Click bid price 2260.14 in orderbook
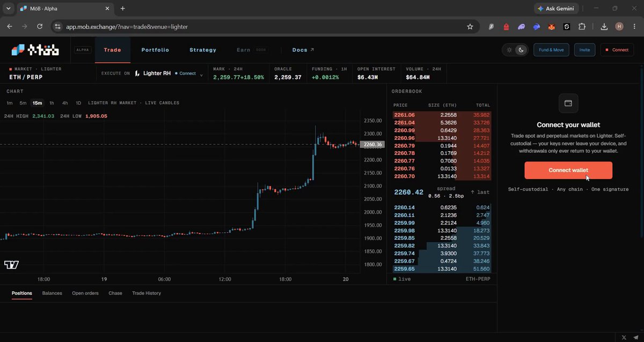The image size is (644, 342). tap(404, 207)
